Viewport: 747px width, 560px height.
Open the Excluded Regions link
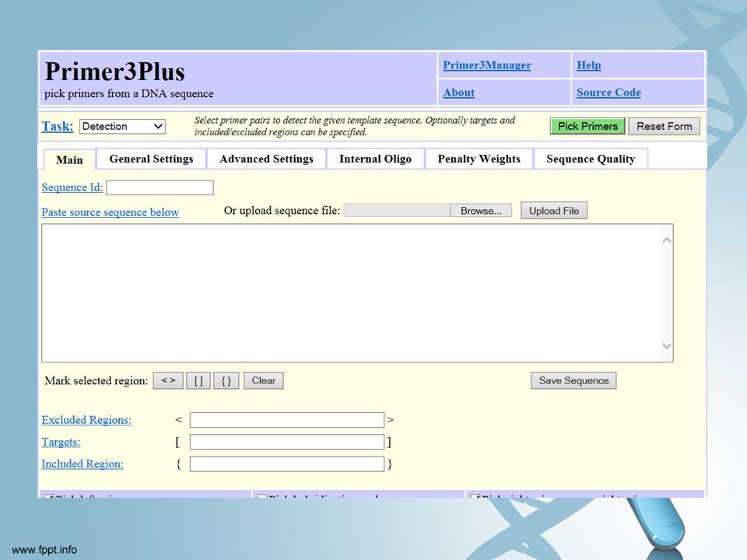click(86, 419)
